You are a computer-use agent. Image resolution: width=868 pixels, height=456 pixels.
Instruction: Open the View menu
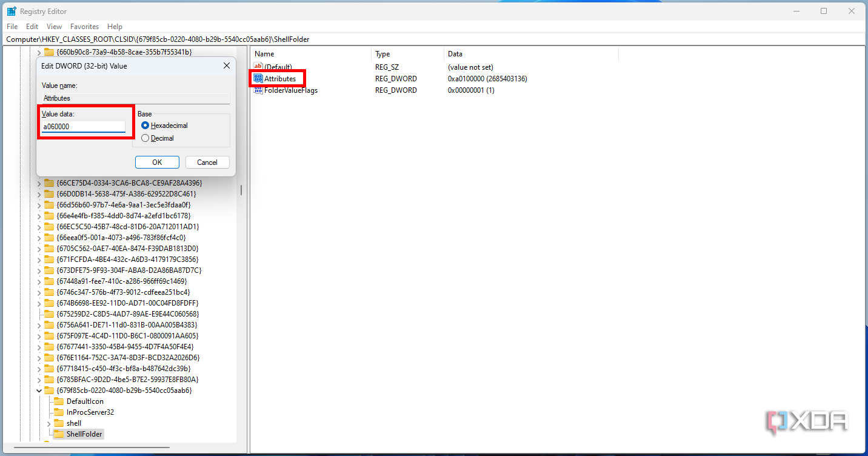tap(54, 26)
